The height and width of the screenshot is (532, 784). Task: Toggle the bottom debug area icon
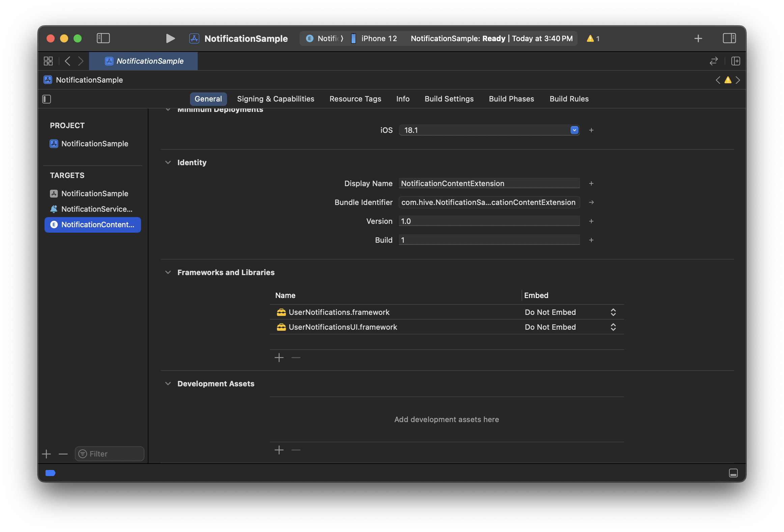point(733,473)
